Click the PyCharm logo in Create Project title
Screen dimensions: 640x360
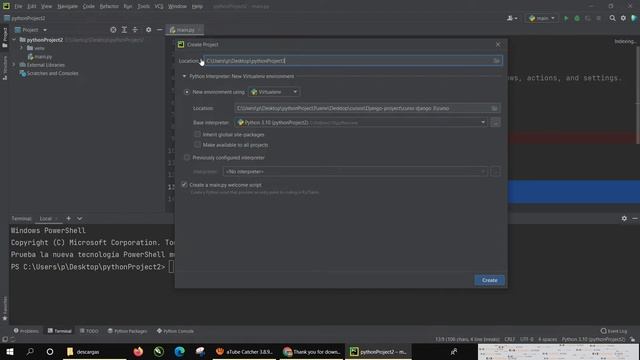pos(181,44)
